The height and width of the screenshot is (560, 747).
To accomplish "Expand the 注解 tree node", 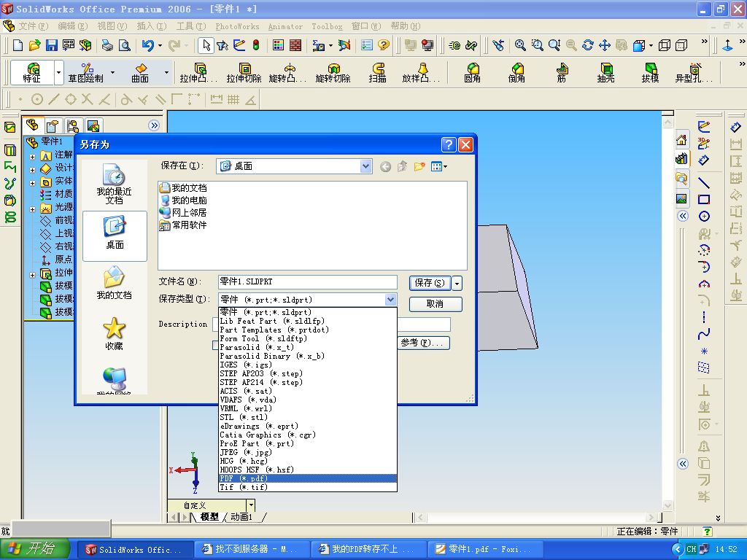I will (32, 156).
